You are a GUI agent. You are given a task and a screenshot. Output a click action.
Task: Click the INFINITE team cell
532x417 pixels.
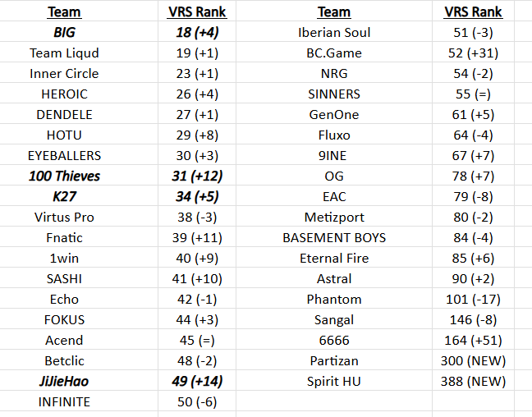tap(65, 401)
